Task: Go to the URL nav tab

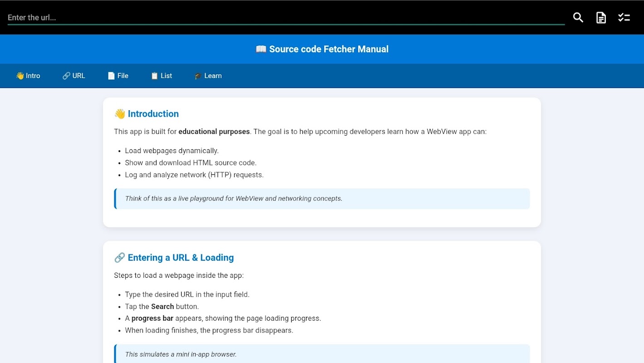Action: click(74, 76)
